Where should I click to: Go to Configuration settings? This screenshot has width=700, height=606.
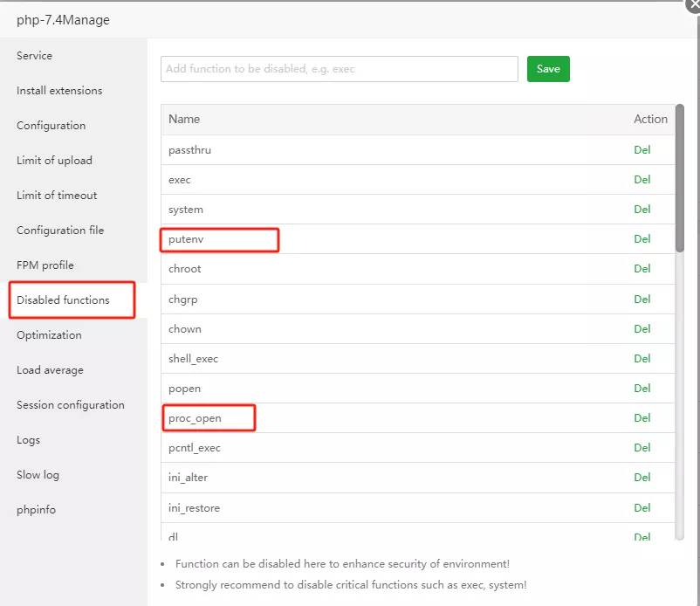click(51, 126)
